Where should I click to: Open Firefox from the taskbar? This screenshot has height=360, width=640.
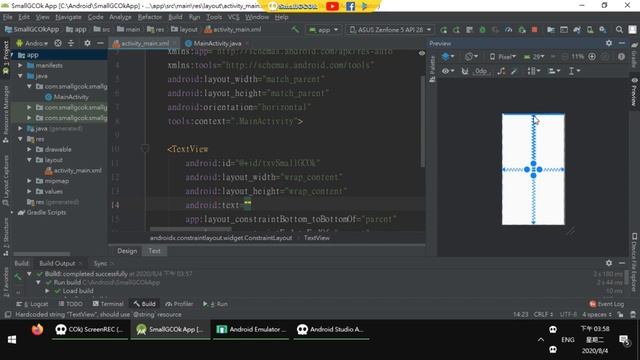tap(37, 329)
